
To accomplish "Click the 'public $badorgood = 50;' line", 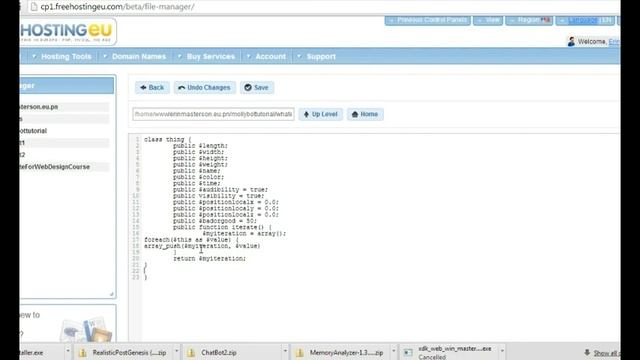I will (215, 221).
